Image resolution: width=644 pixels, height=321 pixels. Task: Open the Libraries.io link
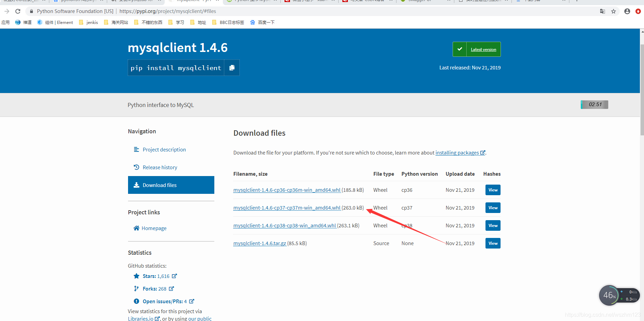[x=141, y=318]
